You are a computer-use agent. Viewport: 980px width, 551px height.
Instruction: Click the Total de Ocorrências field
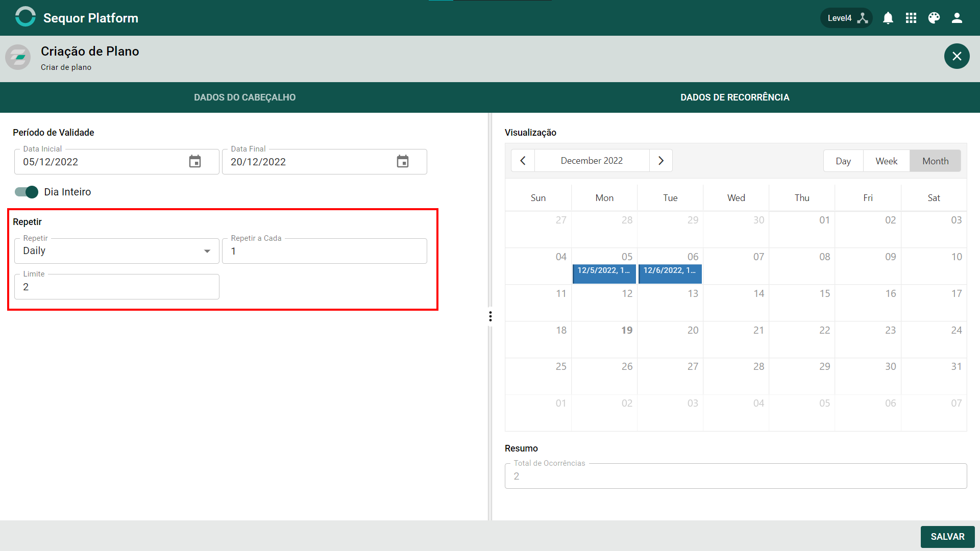click(736, 476)
